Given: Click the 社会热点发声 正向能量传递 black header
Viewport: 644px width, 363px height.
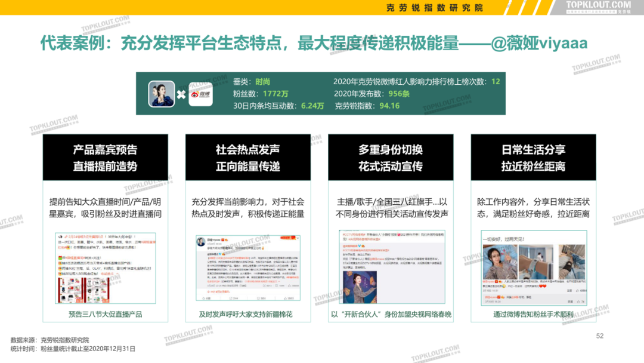Looking at the screenshot, I should tap(247, 158).
